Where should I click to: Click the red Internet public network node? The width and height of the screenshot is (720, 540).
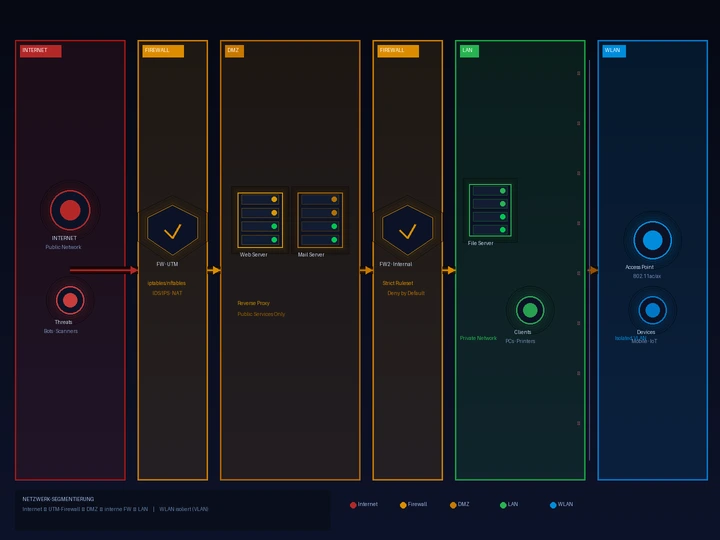click(70, 210)
